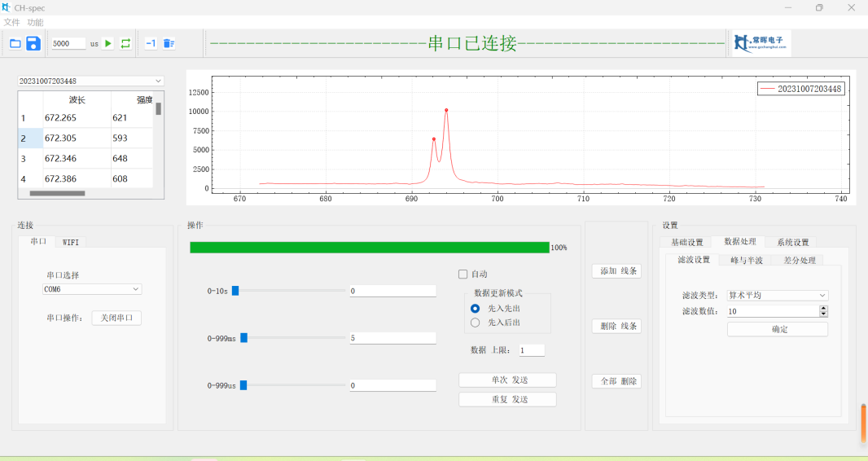Increase 滤波数值 with stepper up arrow
Image resolution: width=868 pixels, height=461 pixels.
point(823,308)
